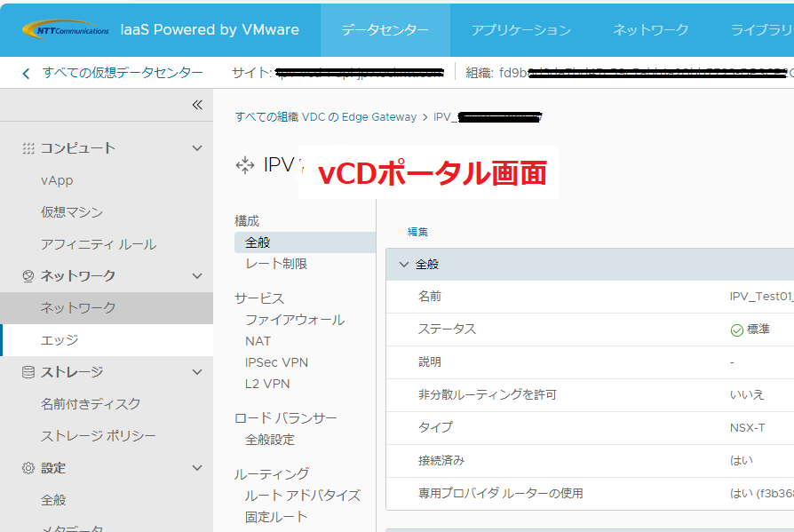The width and height of the screenshot is (794, 532).
Task: Select ストレージ ポリシー in the sidebar
Action: point(99,436)
